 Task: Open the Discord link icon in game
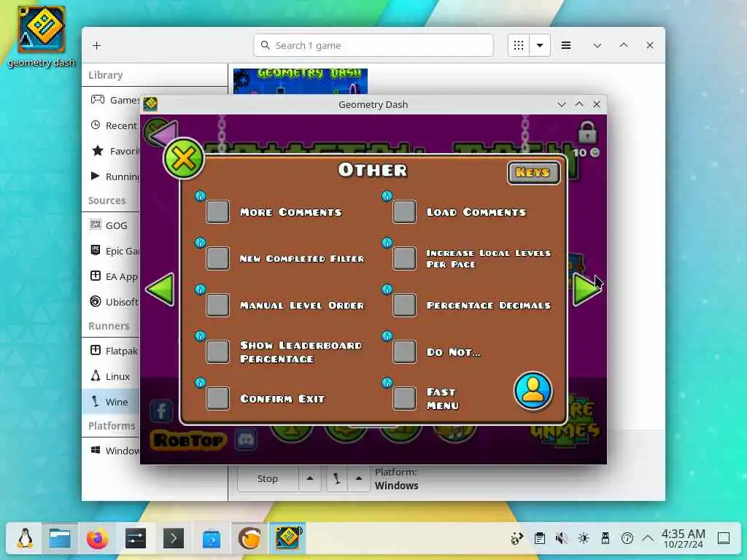[246, 439]
